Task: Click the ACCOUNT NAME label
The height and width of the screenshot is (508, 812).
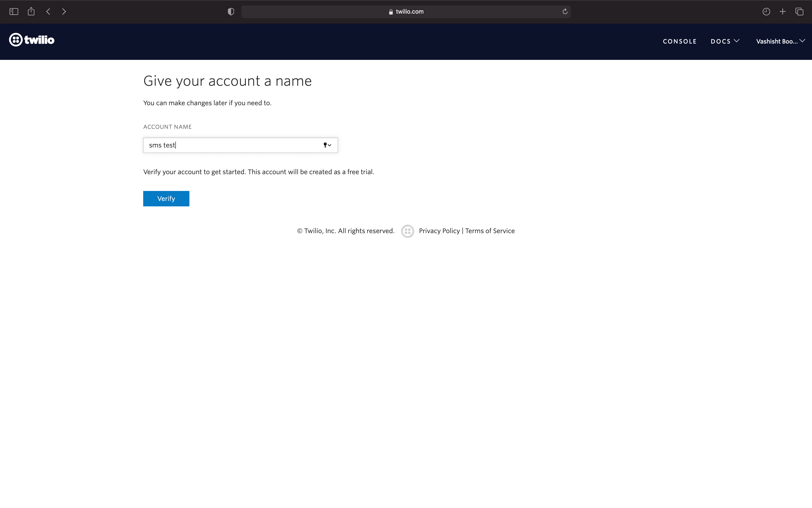Action: coord(167,127)
